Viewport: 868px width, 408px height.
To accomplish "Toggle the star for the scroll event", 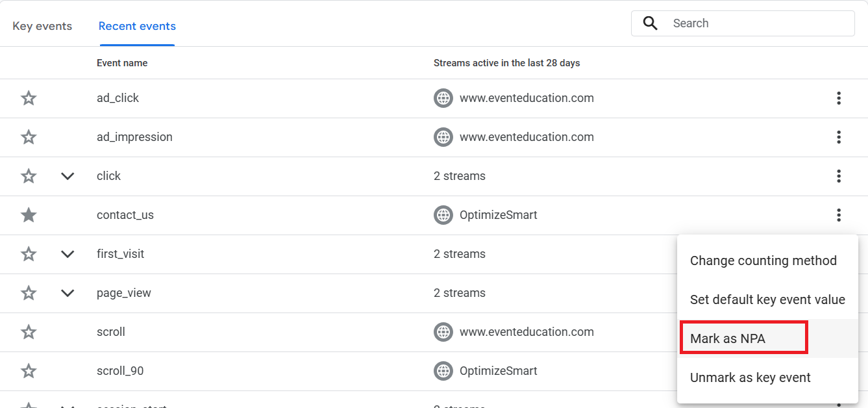I will pyautogui.click(x=29, y=332).
